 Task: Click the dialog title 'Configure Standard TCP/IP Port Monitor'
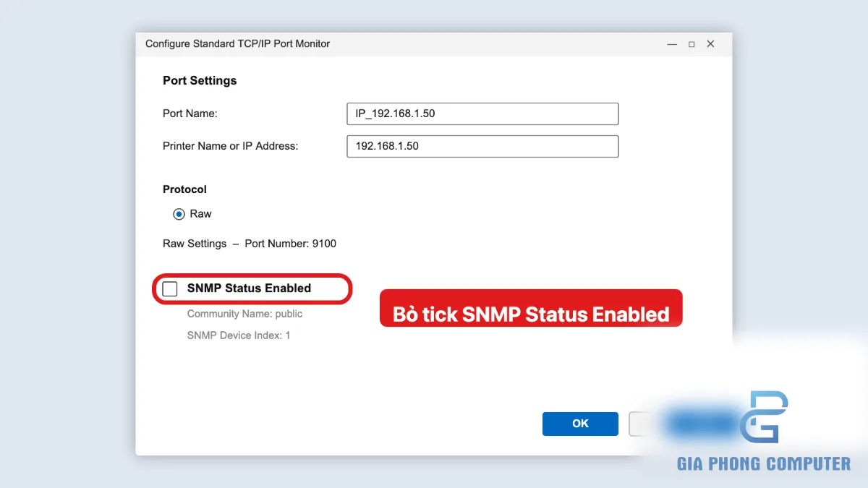[237, 44]
